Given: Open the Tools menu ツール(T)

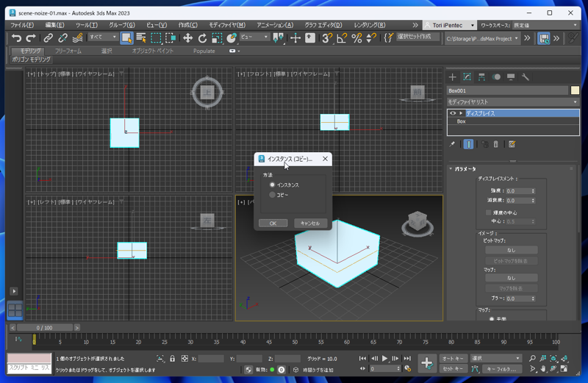Looking at the screenshot, I should (87, 25).
